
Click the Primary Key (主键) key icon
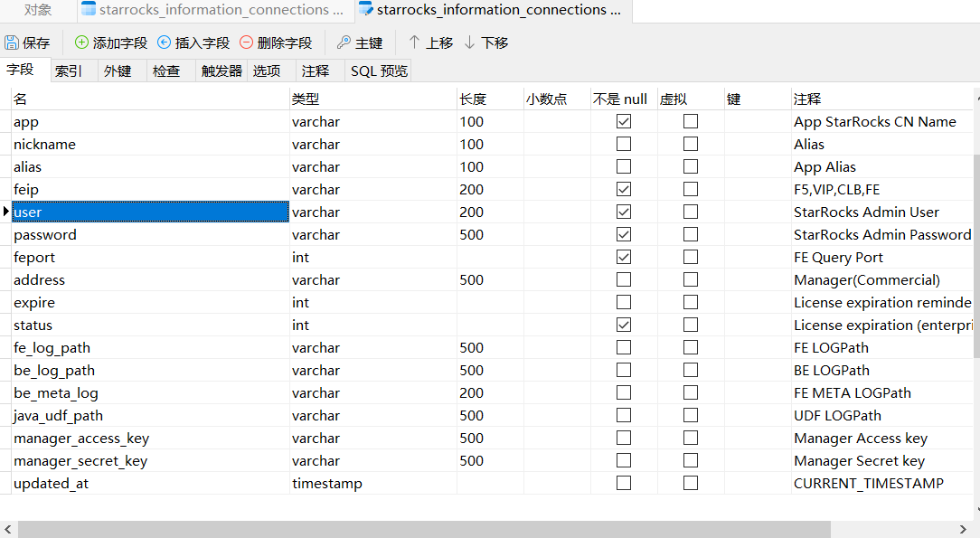click(x=344, y=42)
